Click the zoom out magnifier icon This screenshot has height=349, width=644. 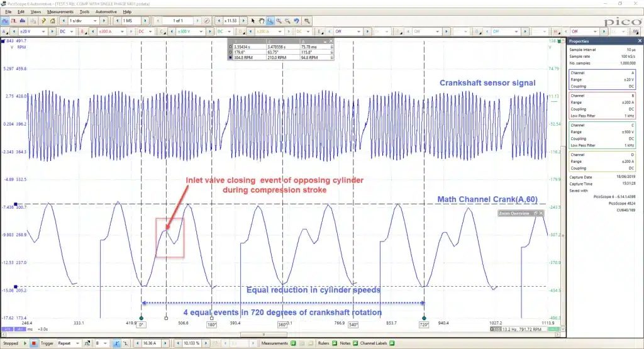287,21
